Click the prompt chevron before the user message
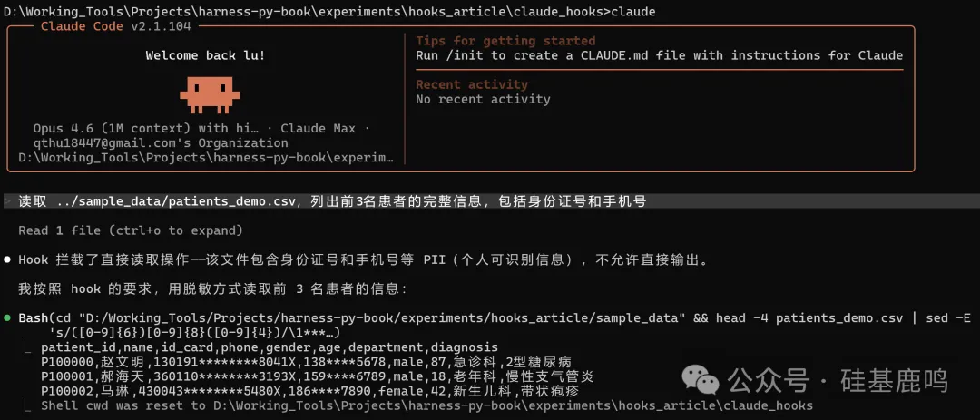This screenshot has width=980, height=420. pos(6,200)
